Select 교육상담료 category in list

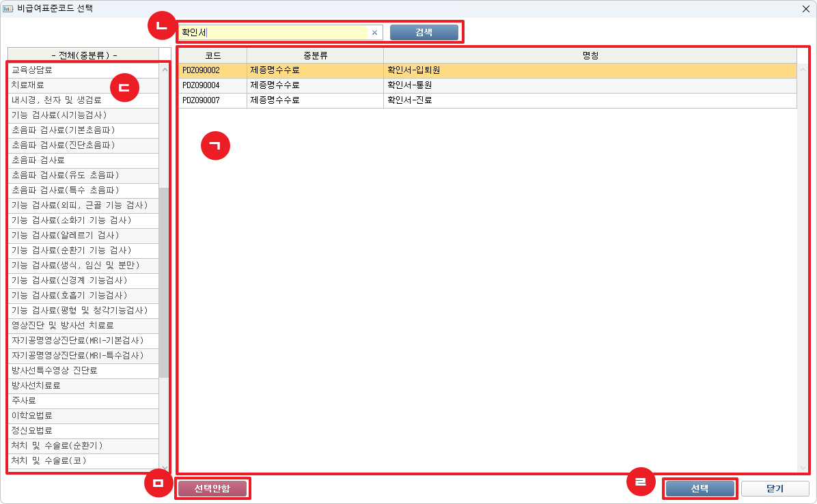pyautogui.click(x=82, y=70)
